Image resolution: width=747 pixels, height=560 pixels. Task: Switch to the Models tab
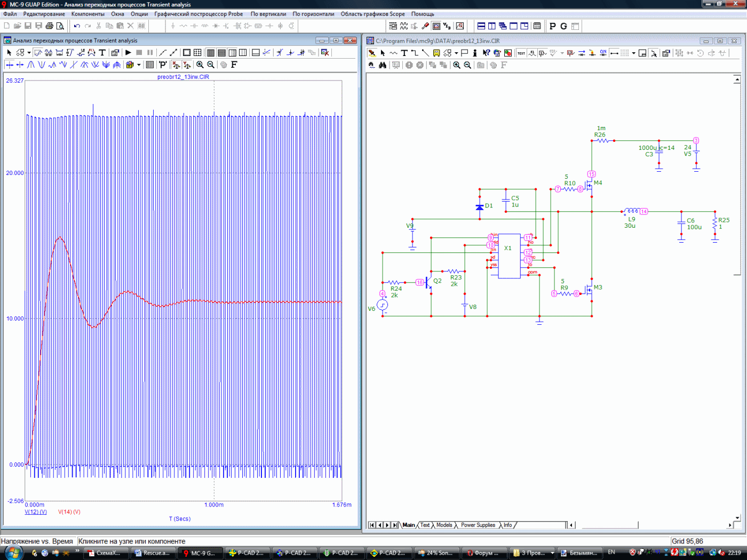click(444, 525)
